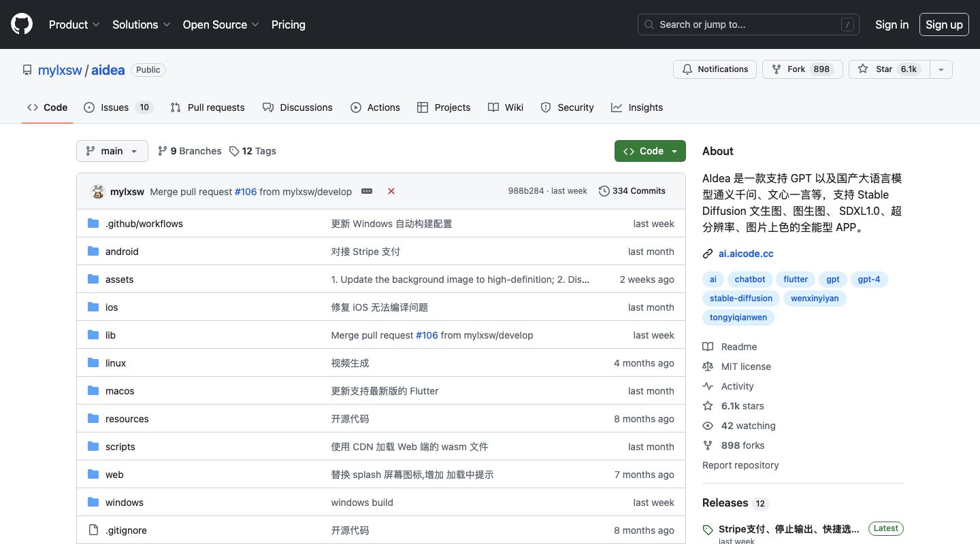Click the windows folder icon
This screenshot has height=544, width=980.
[x=93, y=503]
